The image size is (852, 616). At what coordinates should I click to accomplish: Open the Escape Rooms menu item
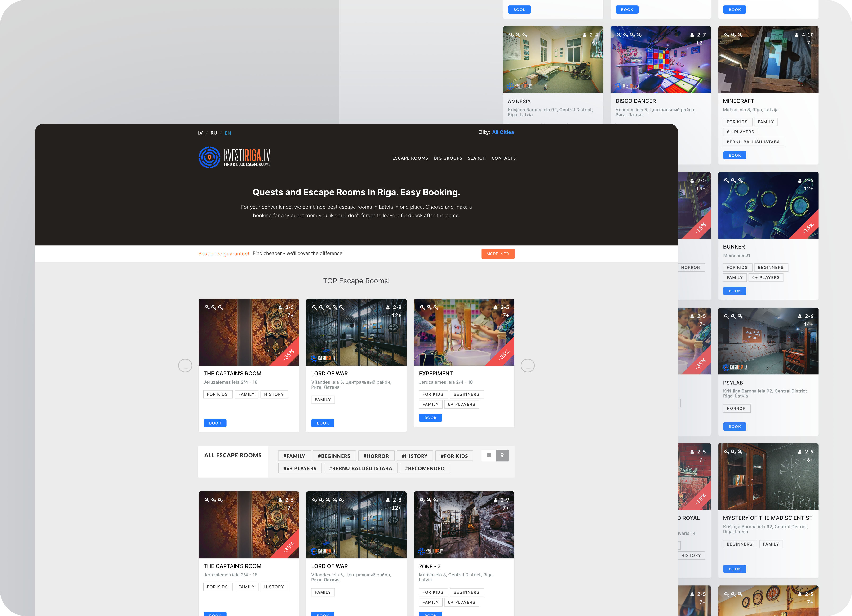coord(410,158)
